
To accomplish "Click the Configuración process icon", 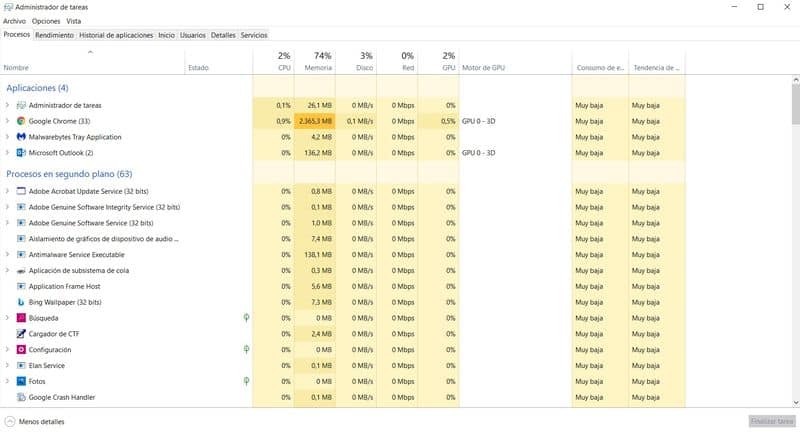I will click(x=21, y=350).
